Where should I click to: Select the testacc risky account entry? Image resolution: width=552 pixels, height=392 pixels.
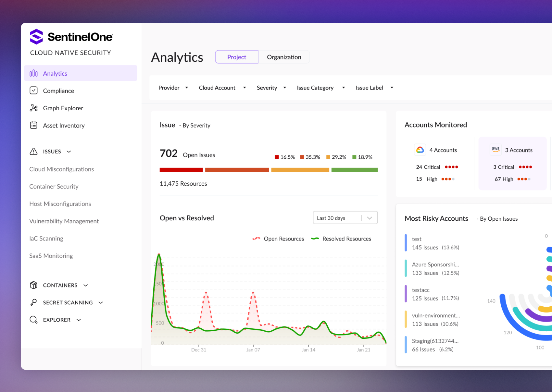[x=435, y=294]
